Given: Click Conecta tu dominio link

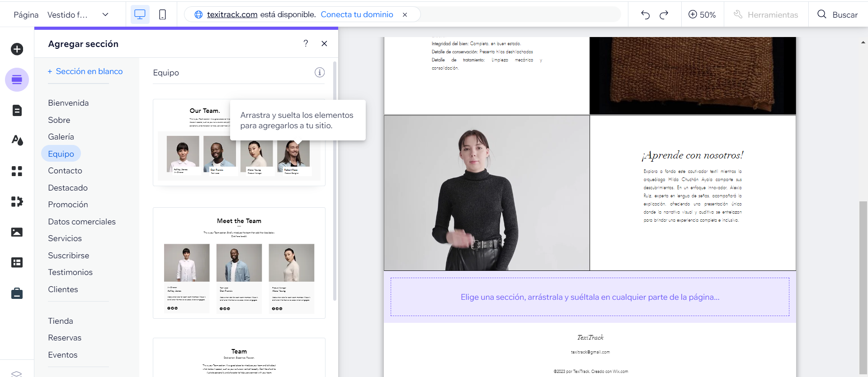Looking at the screenshot, I should click(357, 14).
